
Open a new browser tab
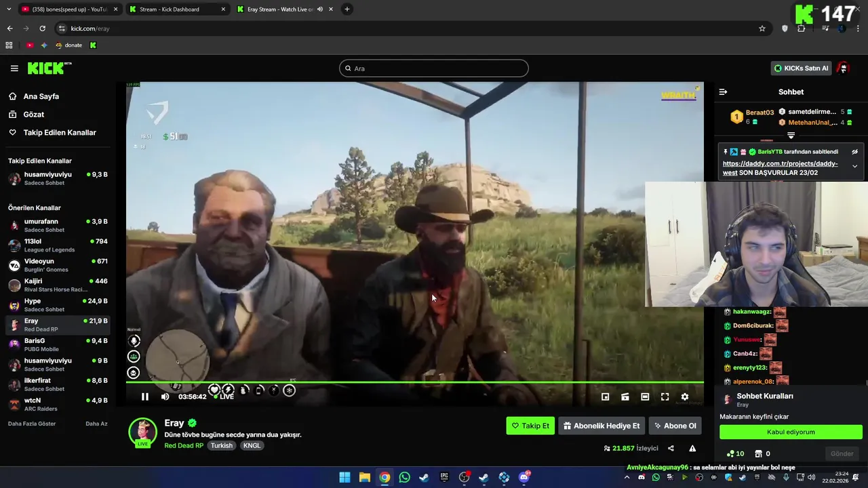[x=347, y=9]
